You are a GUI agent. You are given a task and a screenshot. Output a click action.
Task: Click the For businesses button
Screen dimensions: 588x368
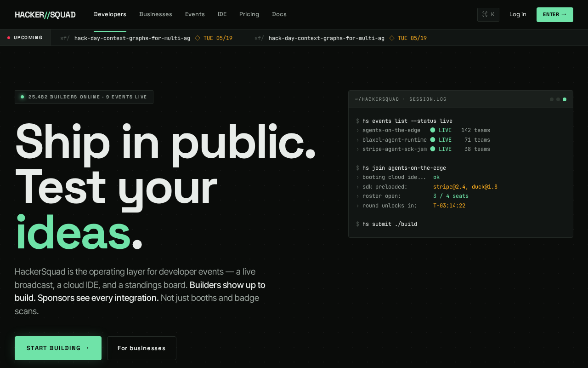click(x=141, y=348)
